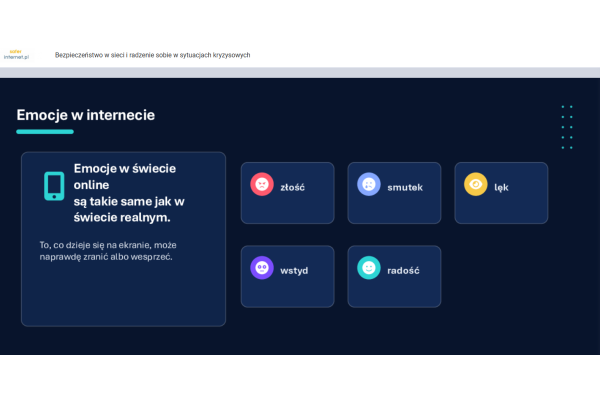
Task: Choose the radość emotion label
Action: point(402,270)
